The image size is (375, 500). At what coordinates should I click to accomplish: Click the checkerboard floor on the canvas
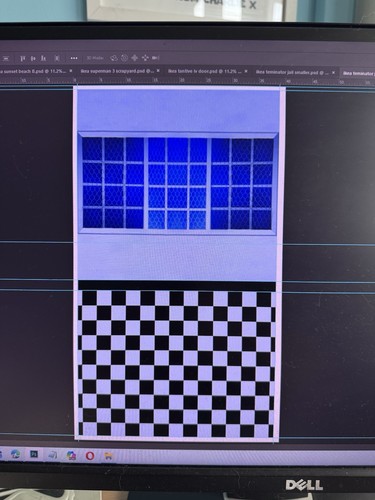(x=177, y=363)
